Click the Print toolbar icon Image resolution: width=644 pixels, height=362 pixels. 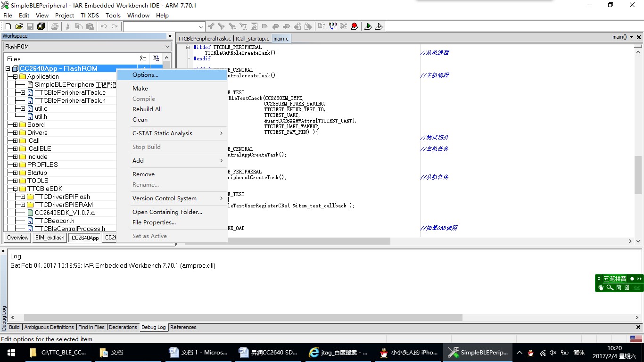click(x=55, y=26)
